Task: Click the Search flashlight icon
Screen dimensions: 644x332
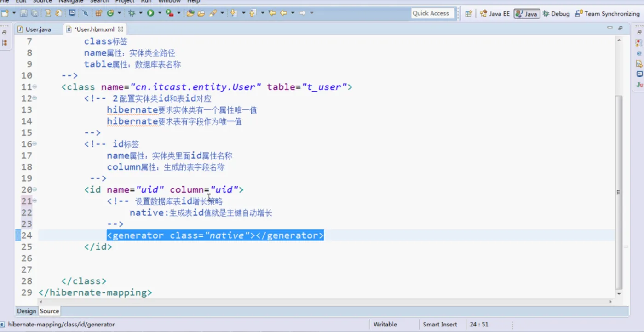Action: pyautogui.click(x=213, y=13)
